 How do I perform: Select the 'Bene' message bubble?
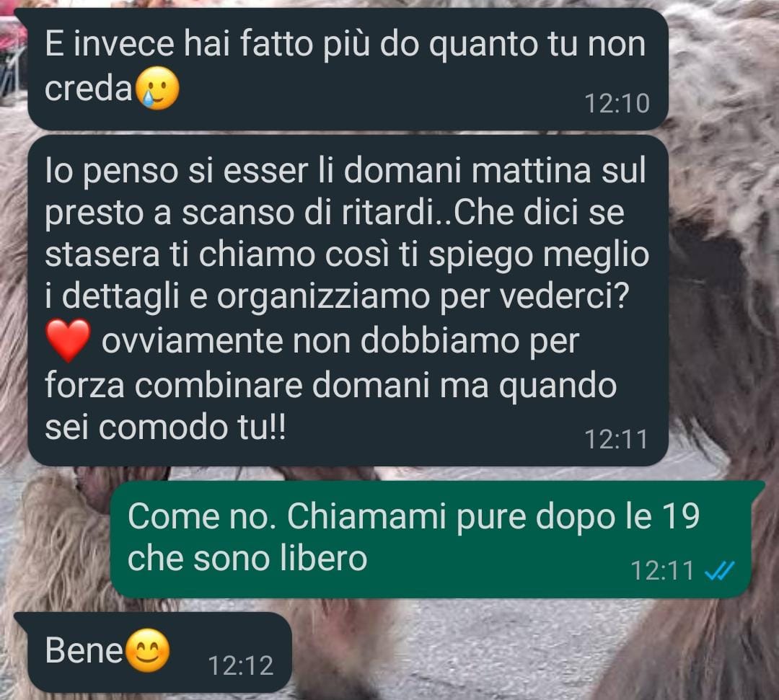coord(159,652)
